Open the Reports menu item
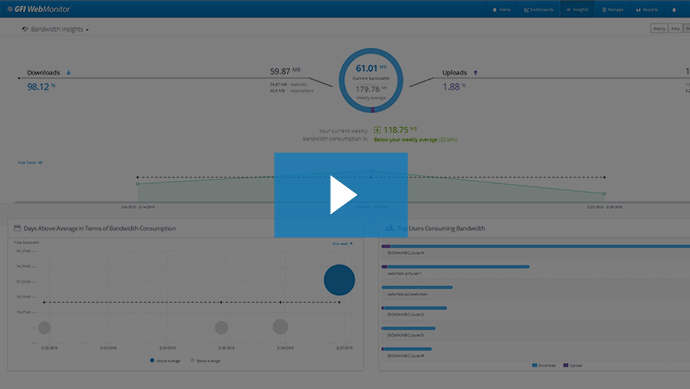This screenshot has height=389, width=690. click(647, 9)
